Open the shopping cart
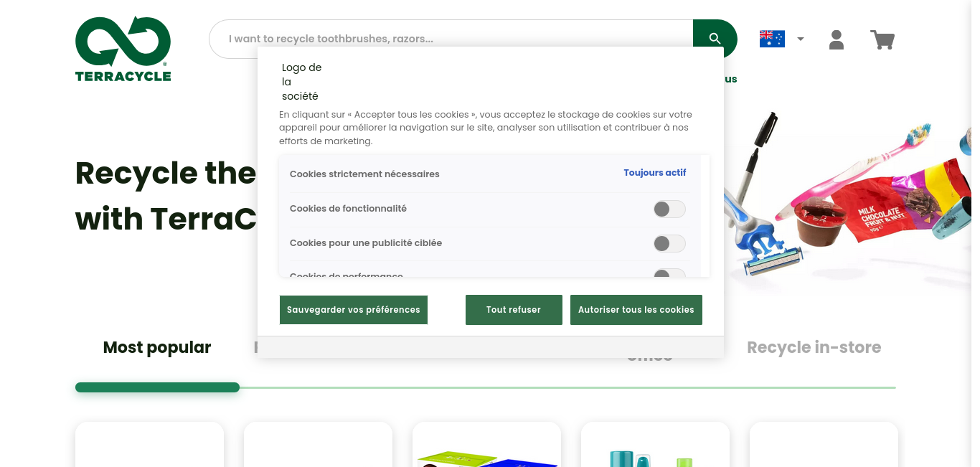This screenshot has width=980, height=467. (x=882, y=39)
